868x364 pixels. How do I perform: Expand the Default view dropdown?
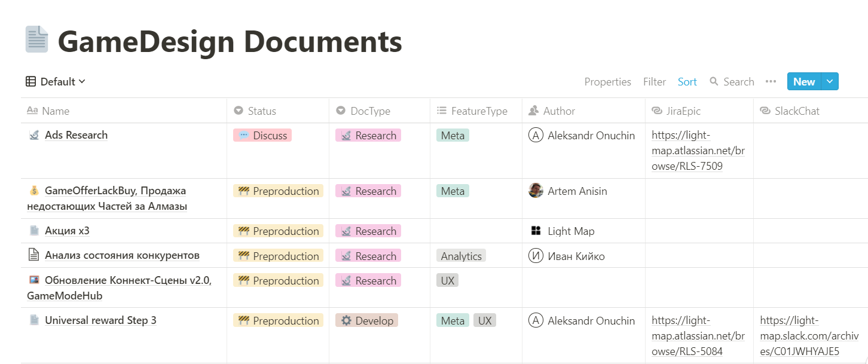pyautogui.click(x=56, y=82)
